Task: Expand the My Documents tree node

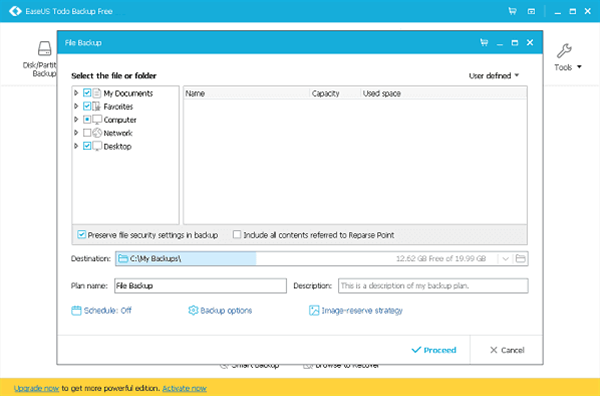Action: tap(76, 93)
